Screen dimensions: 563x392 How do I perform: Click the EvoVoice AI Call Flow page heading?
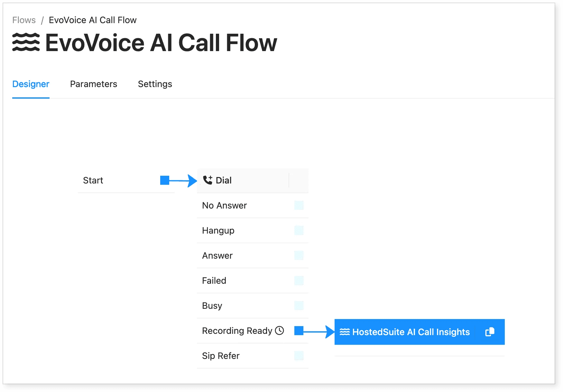161,42
